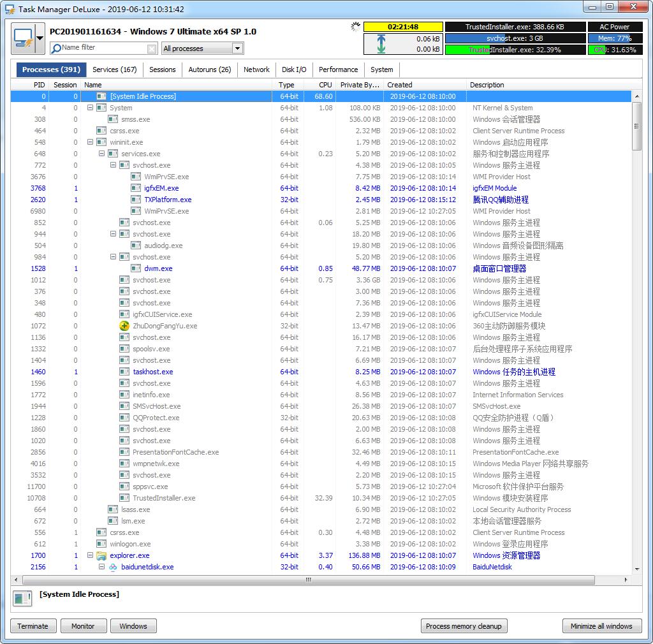
Task: Open the Disk I/O tab
Action: coord(294,70)
